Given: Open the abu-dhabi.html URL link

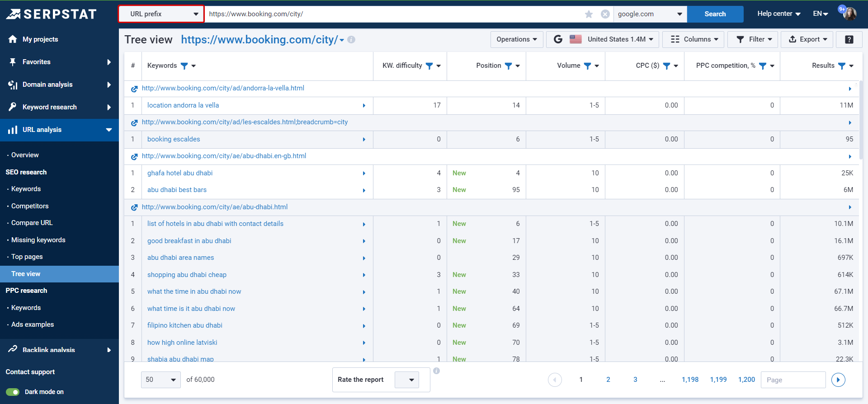Looking at the screenshot, I should [x=215, y=207].
